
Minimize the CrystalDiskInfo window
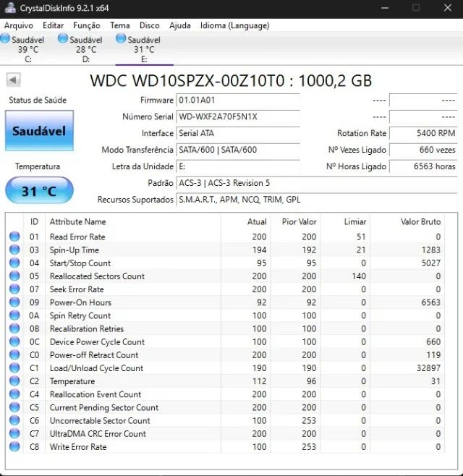pyautogui.click(x=385, y=8)
